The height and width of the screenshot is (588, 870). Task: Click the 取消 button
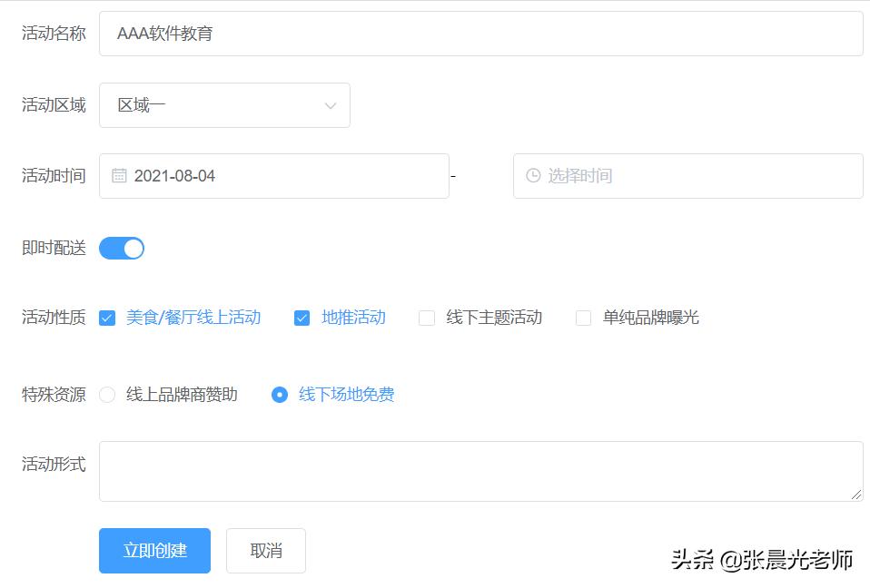(x=265, y=550)
